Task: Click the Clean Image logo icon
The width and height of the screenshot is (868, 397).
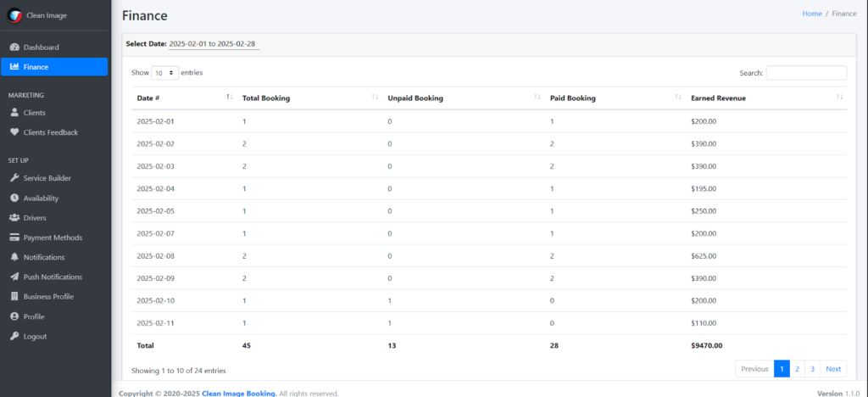Action: point(14,15)
